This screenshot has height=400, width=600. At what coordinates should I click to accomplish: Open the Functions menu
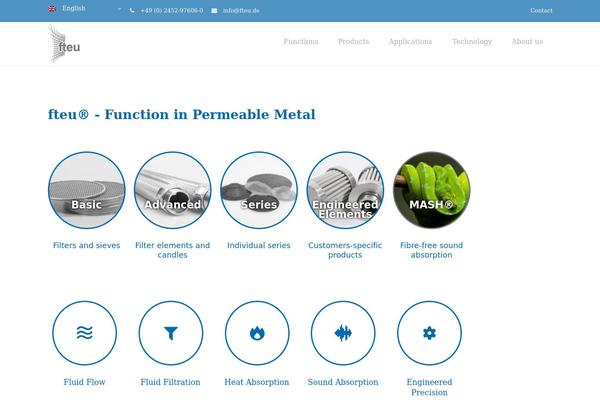[301, 41]
